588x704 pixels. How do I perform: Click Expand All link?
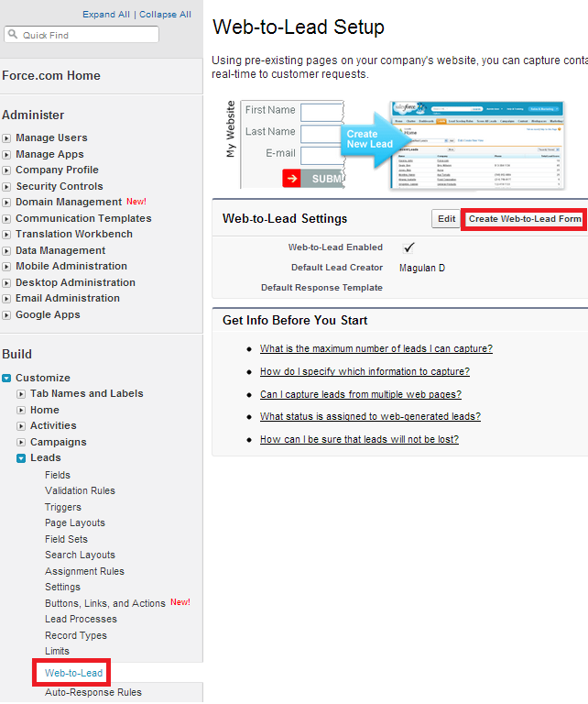pyautogui.click(x=106, y=15)
